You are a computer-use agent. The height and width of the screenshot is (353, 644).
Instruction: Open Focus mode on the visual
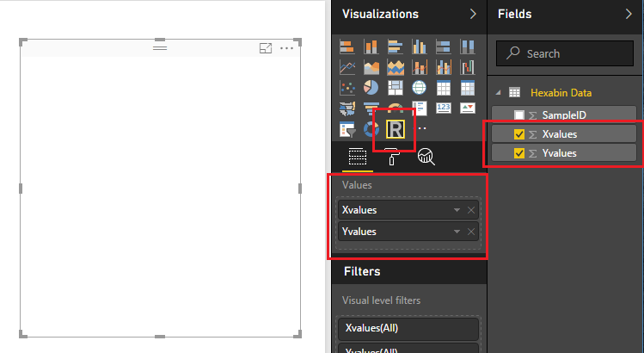(266, 48)
